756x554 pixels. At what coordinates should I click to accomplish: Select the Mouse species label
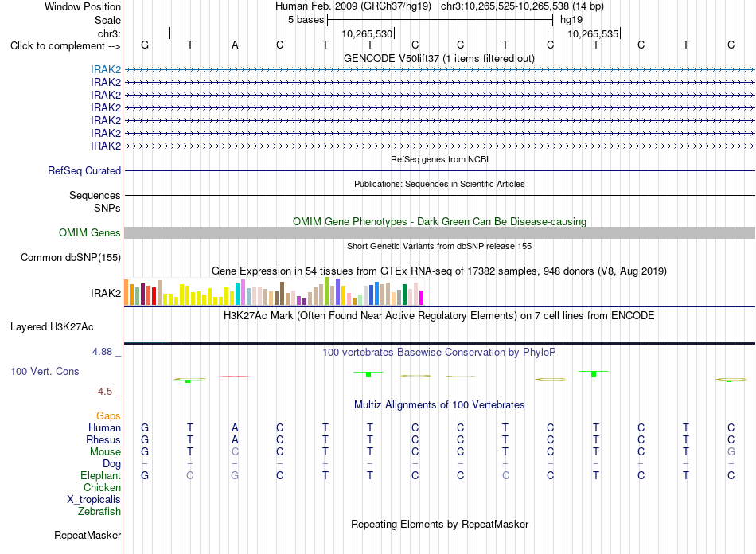[x=105, y=452]
